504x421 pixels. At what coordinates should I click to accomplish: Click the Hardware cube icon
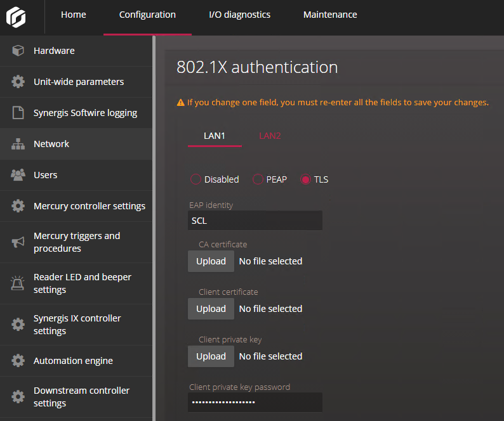(x=18, y=51)
